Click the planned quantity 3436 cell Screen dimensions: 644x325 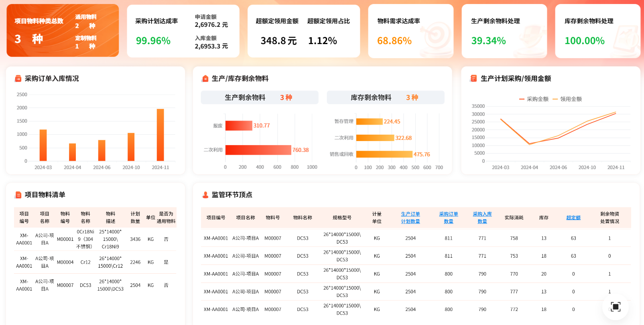135,239
